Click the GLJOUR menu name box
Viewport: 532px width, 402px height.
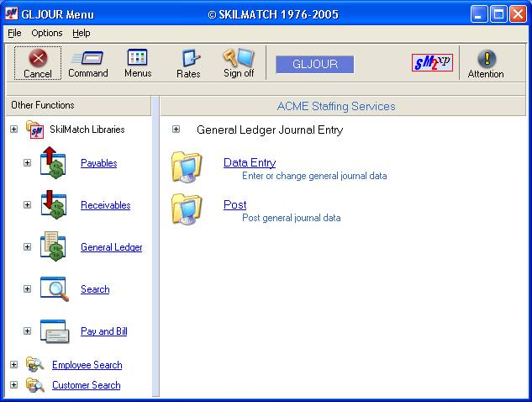coord(315,65)
